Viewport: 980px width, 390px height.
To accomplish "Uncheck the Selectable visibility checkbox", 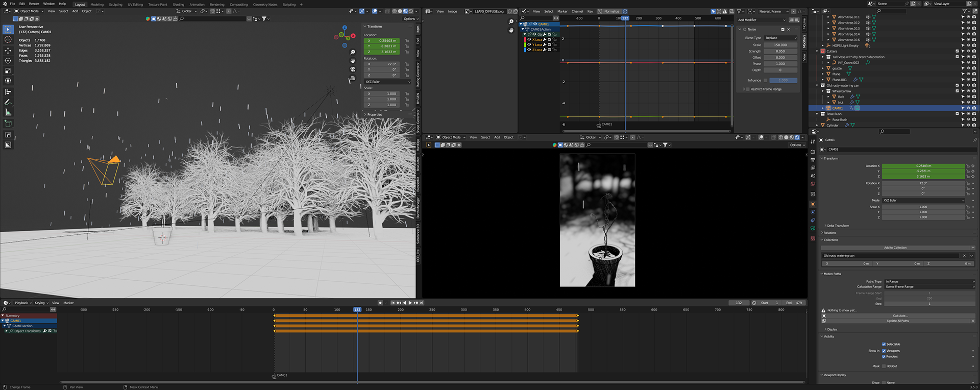I will point(884,344).
